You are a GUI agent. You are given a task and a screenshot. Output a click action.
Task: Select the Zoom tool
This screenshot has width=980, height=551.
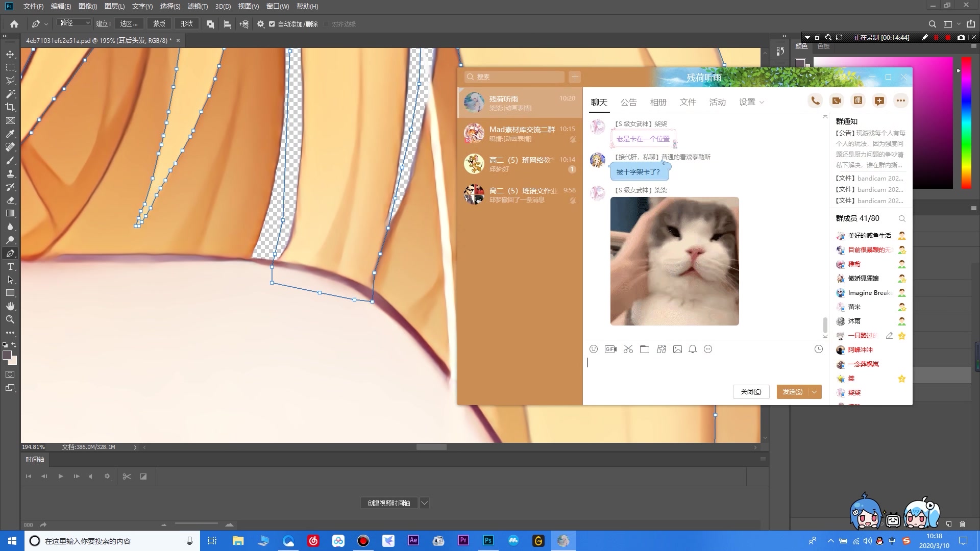click(x=10, y=319)
